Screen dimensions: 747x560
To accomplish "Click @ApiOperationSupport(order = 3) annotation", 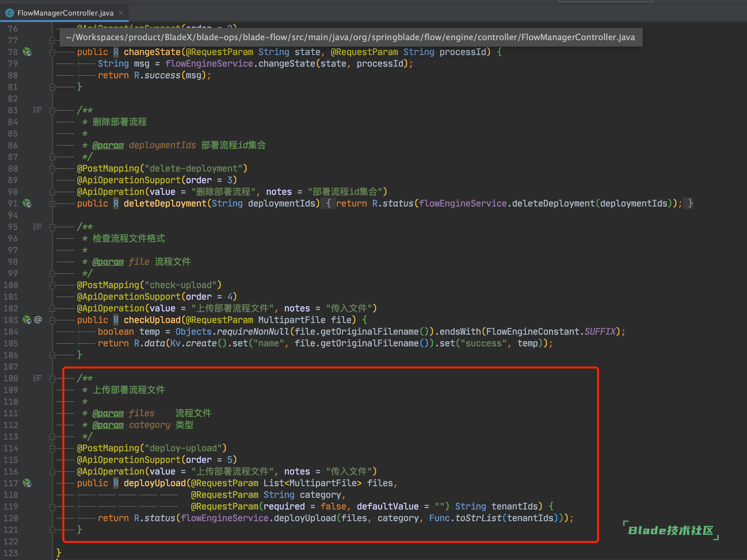I will click(x=157, y=180).
